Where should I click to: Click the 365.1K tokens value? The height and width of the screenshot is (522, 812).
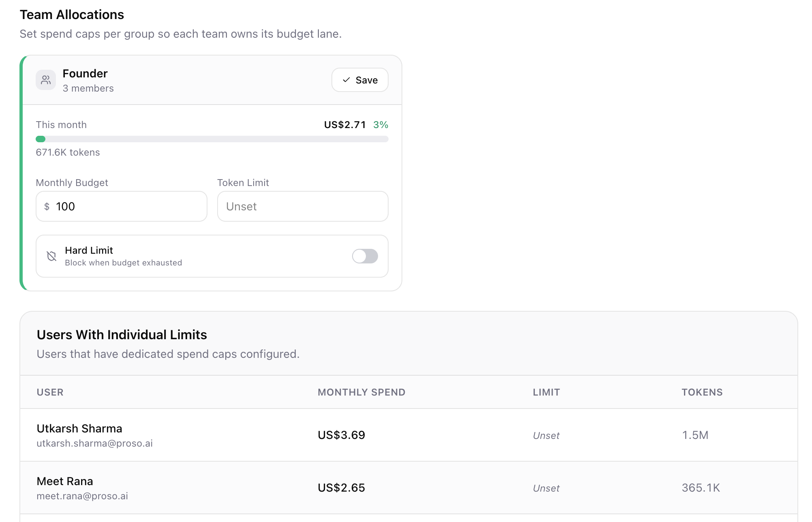[701, 488]
